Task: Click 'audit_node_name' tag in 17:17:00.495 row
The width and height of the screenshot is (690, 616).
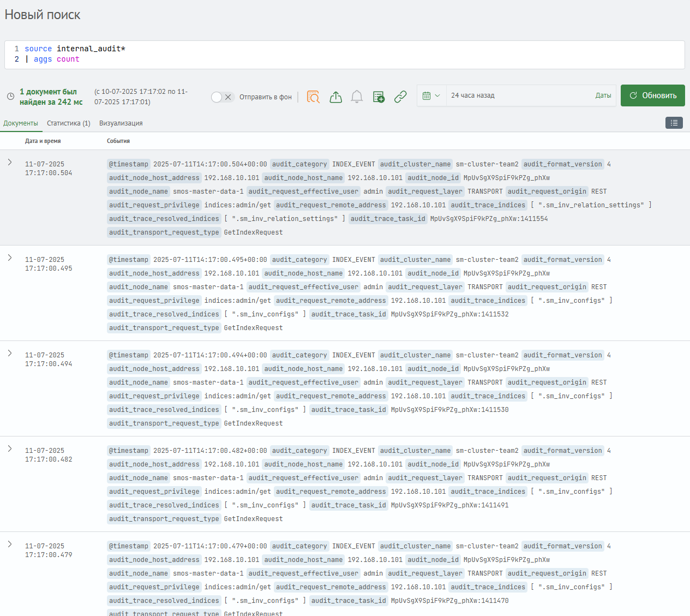Action: tap(139, 287)
